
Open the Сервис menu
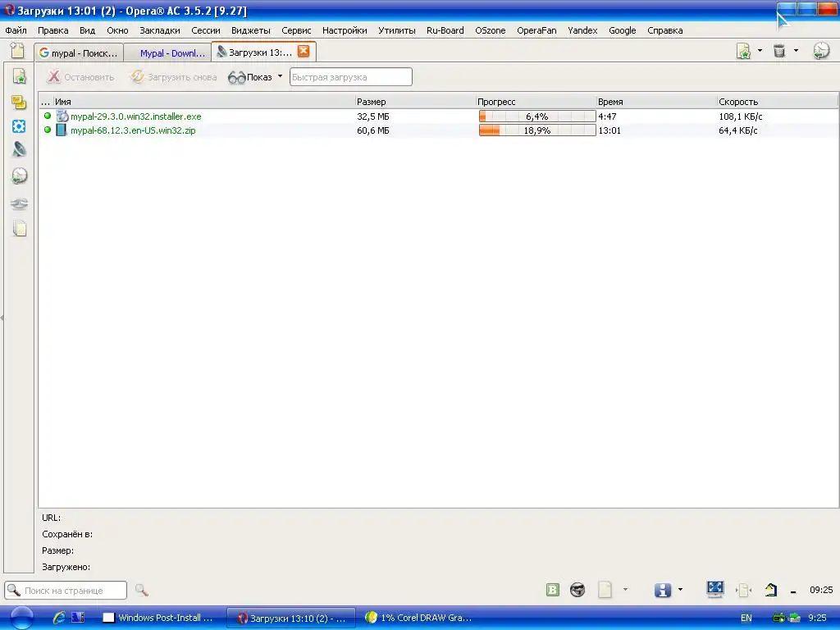[x=296, y=30]
